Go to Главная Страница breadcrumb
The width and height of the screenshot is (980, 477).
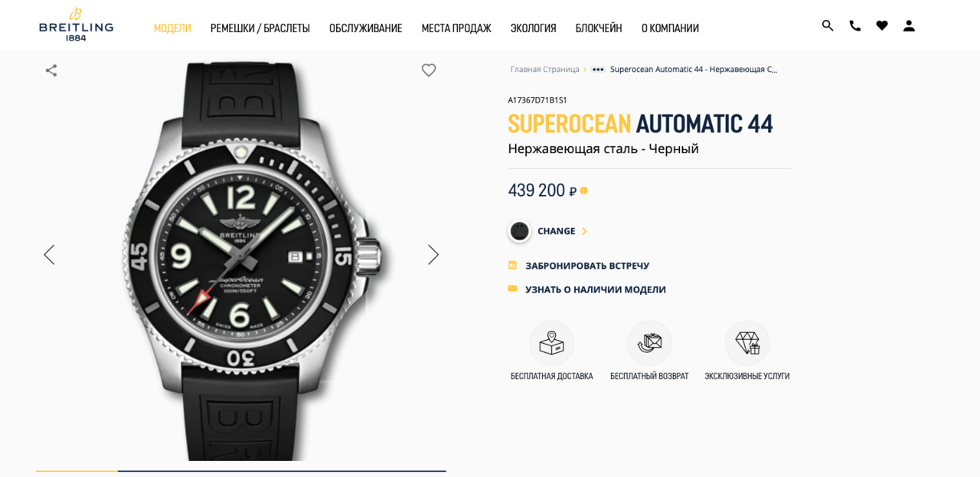point(545,70)
